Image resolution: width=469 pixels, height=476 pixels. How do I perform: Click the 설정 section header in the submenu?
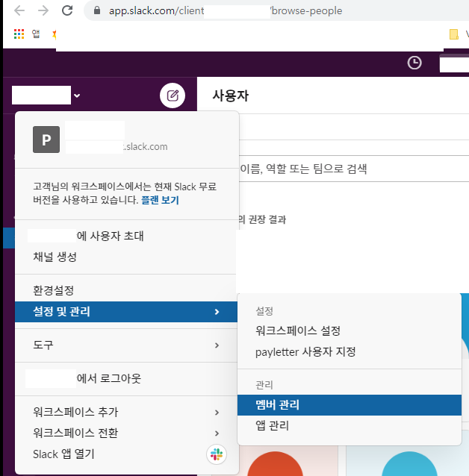(x=264, y=311)
